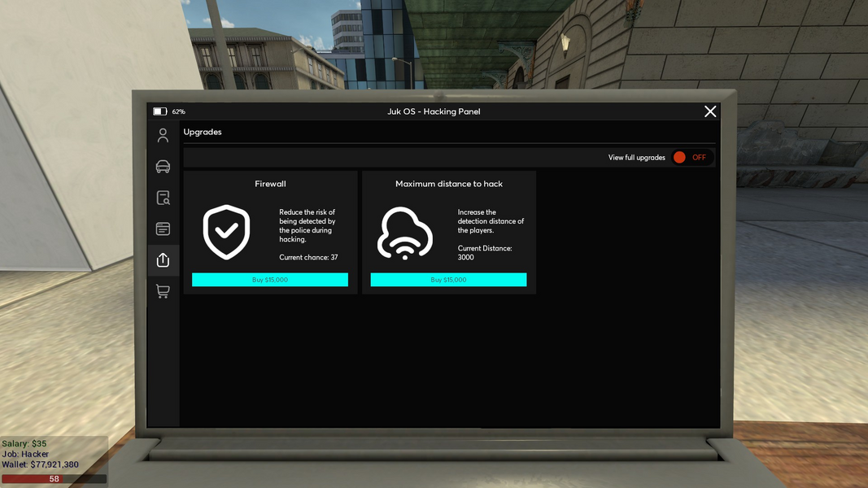Open the shopping cart store icon
The image size is (868, 488).
coord(163,291)
